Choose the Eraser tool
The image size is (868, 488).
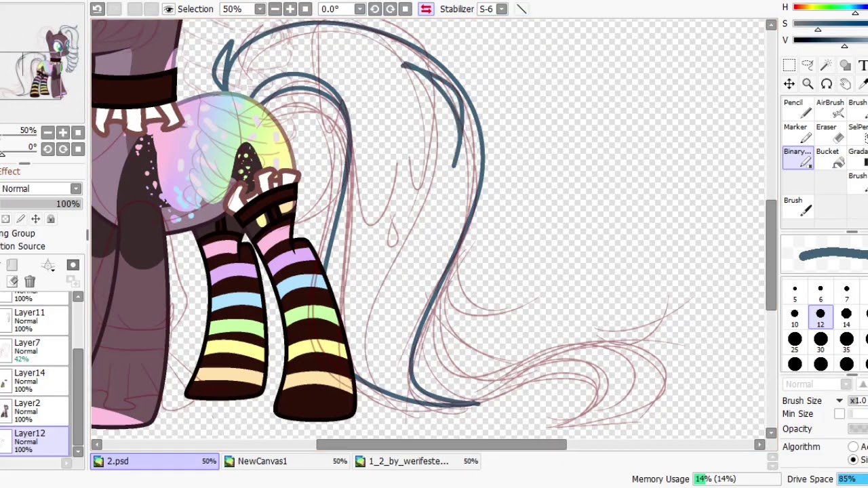830,133
